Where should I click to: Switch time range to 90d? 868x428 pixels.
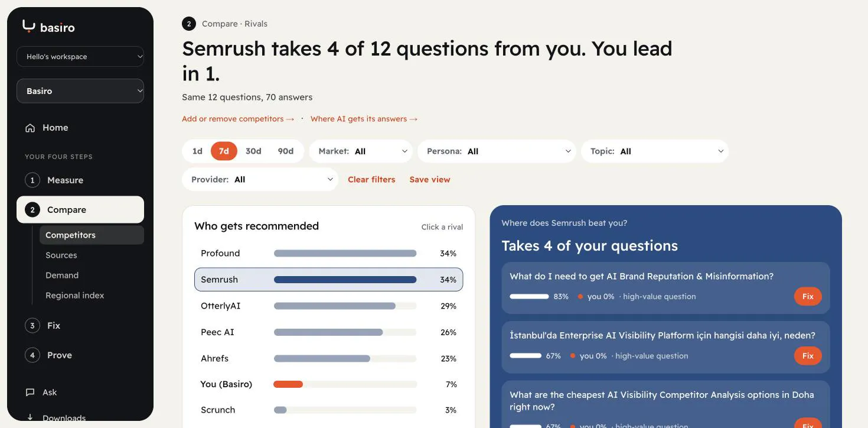pos(286,151)
